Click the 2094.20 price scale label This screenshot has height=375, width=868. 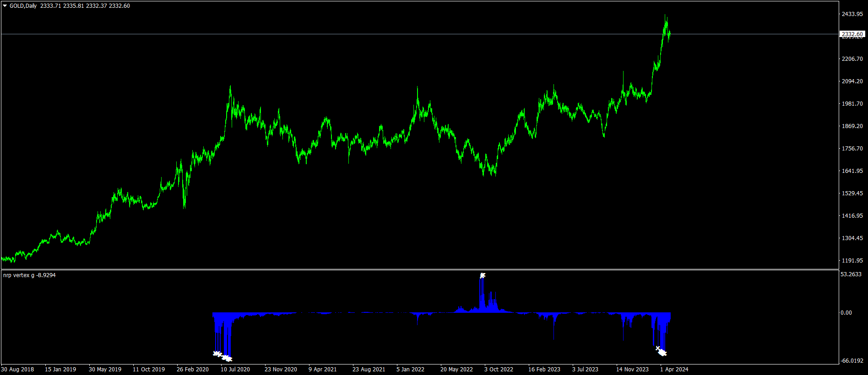(852, 81)
